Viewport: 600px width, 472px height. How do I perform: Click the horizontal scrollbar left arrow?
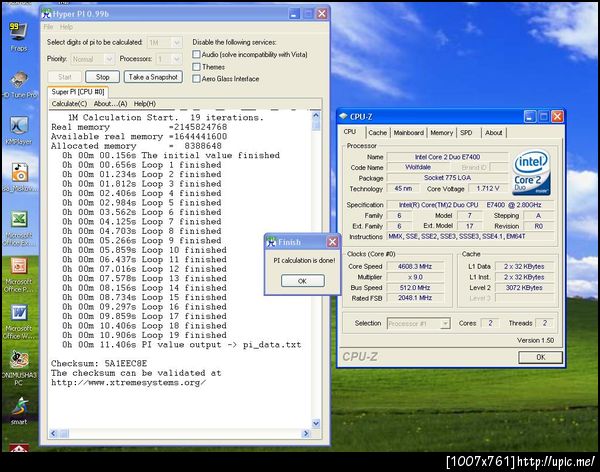click(53, 433)
